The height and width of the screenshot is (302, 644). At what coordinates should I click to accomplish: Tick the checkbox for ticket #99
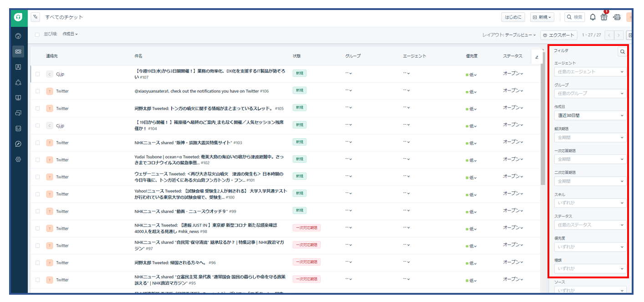tap(38, 211)
